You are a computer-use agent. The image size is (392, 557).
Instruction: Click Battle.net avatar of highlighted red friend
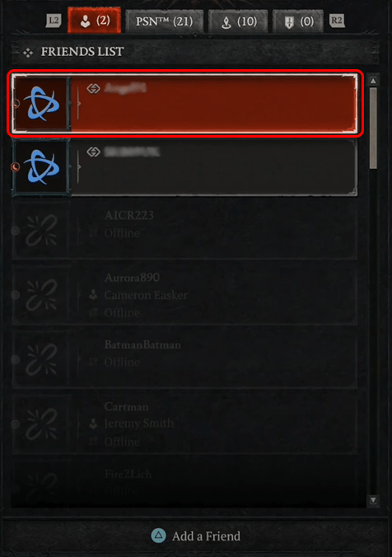click(41, 104)
